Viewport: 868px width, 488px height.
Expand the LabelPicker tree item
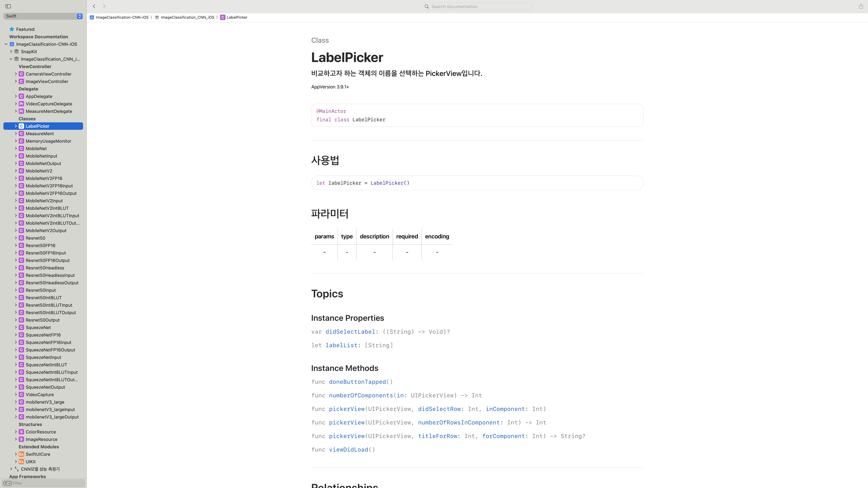click(15, 126)
